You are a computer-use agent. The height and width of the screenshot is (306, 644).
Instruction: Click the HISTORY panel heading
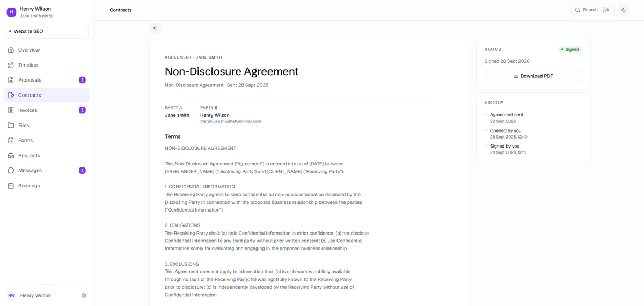point(494,103)
